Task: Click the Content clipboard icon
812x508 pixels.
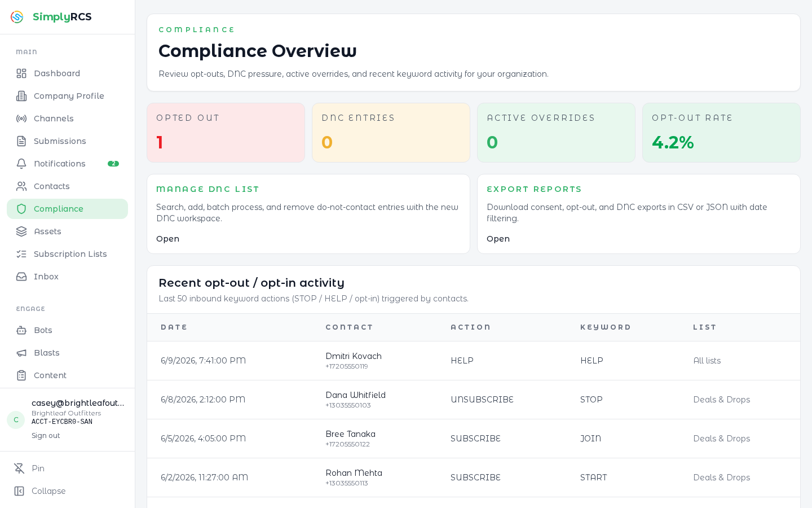Action: pyautogui.click(x=21, y=375)
